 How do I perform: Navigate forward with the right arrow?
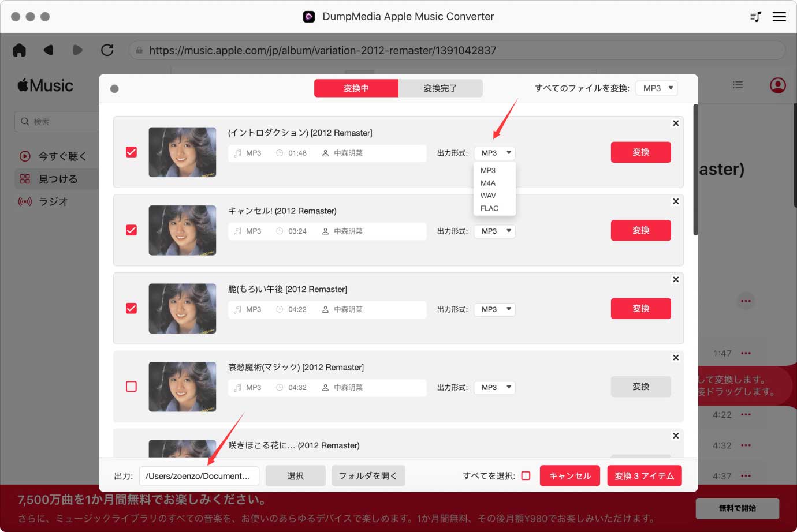pos(77,50)
